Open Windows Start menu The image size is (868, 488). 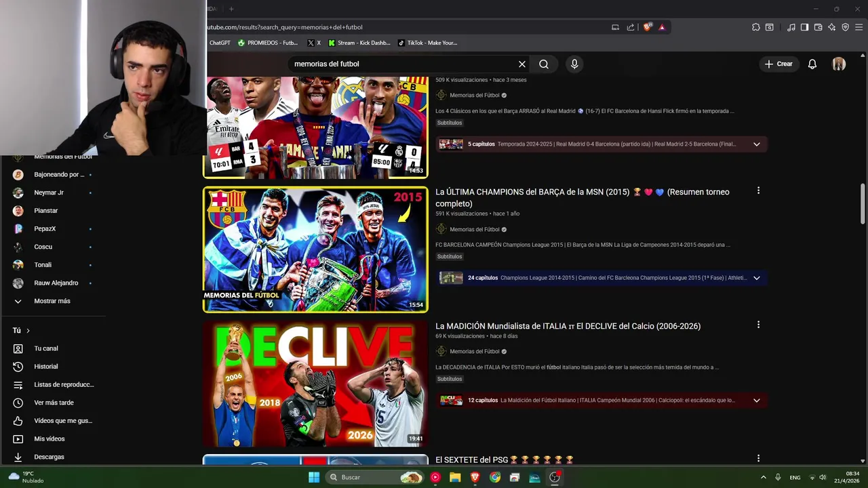pyautogui.click(x=314, y=477)
